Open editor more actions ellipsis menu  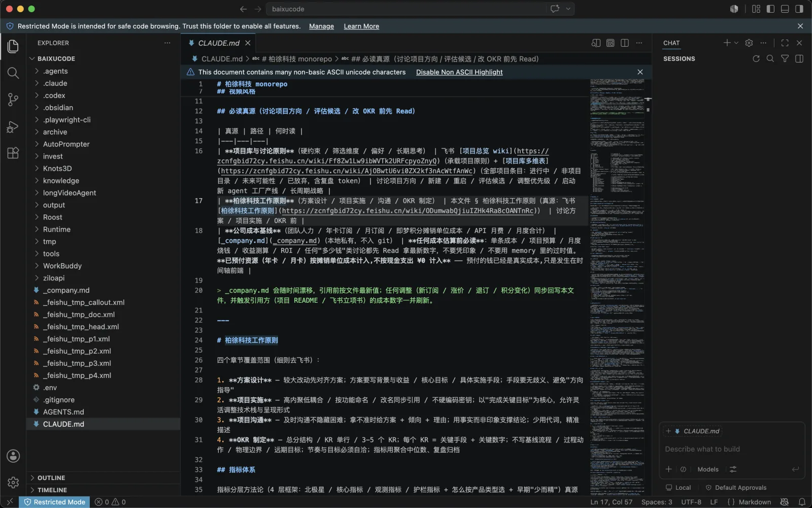point(639,43)
